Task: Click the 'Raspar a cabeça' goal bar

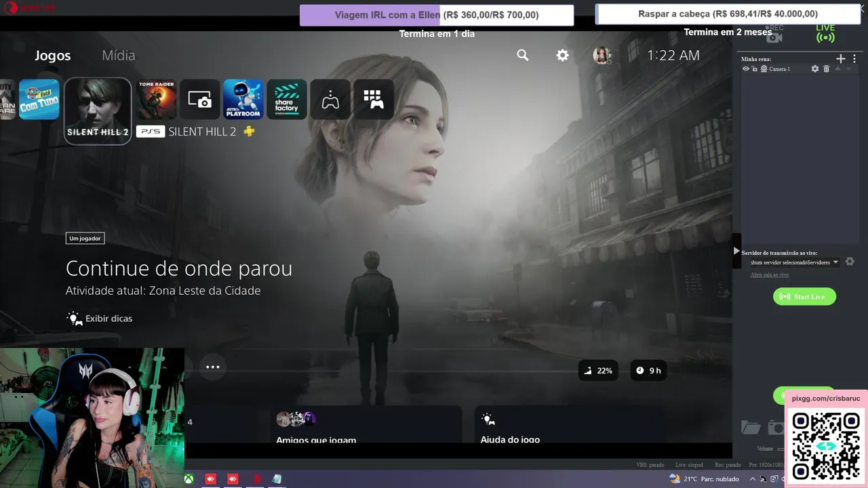Action: [x=728, y=14]
